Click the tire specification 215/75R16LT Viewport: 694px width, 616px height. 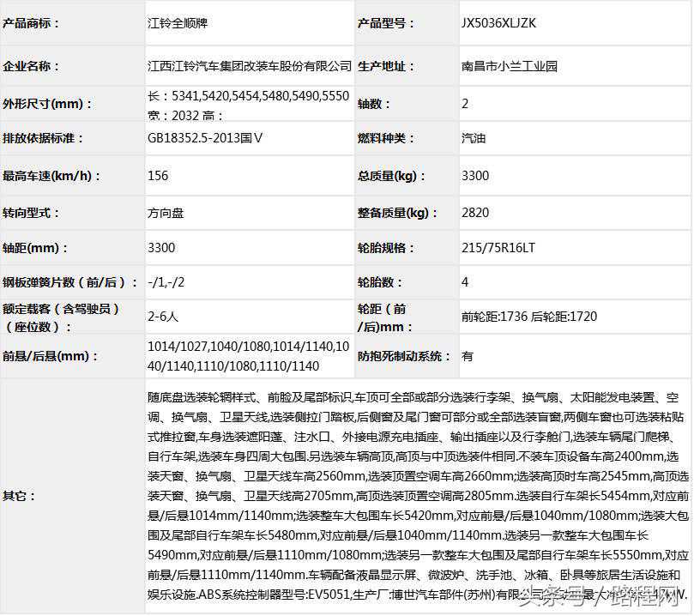498,248
